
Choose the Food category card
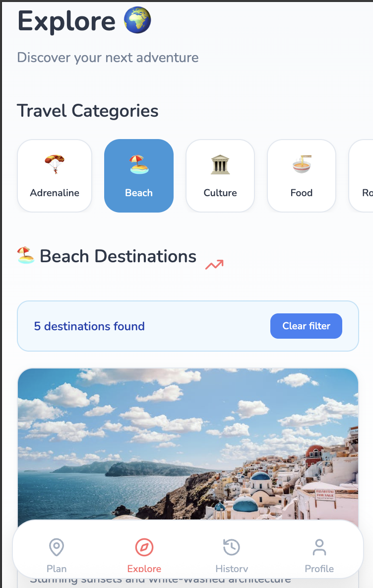coord(302,176)
